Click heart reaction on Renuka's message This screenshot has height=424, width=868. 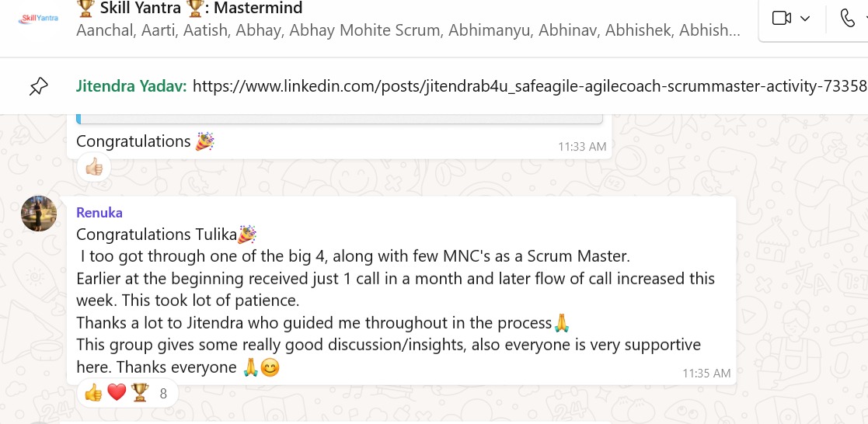tap(117, 393)
